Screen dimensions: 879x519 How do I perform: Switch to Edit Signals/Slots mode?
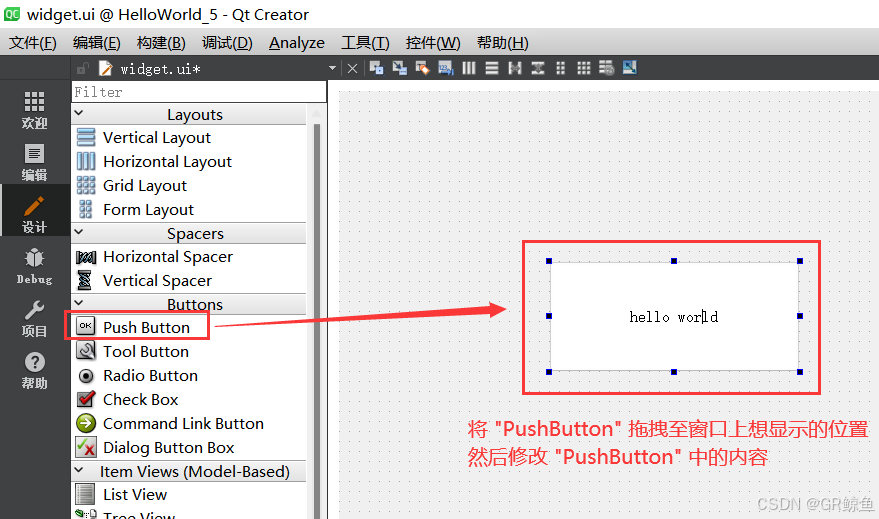tap(400, 68)
